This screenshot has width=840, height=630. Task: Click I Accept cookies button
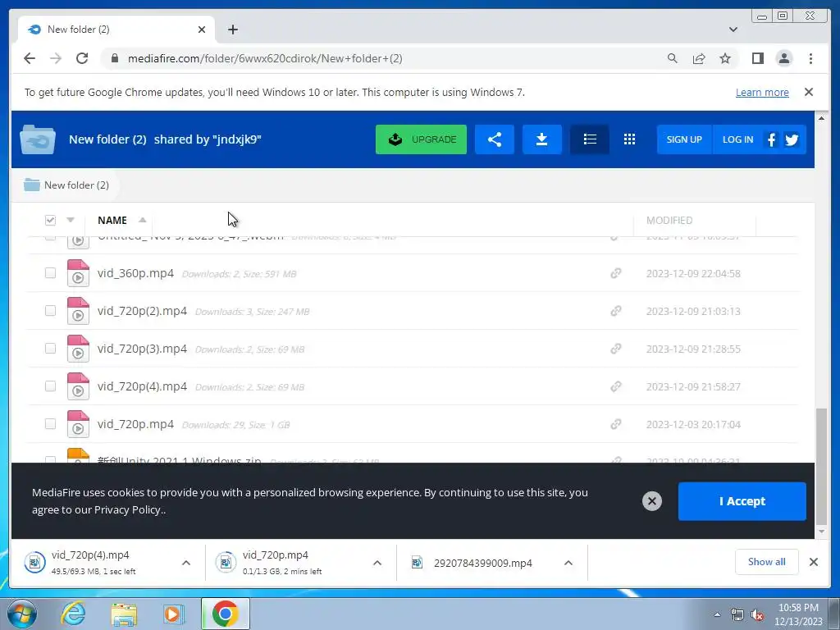tap(742, 501)
